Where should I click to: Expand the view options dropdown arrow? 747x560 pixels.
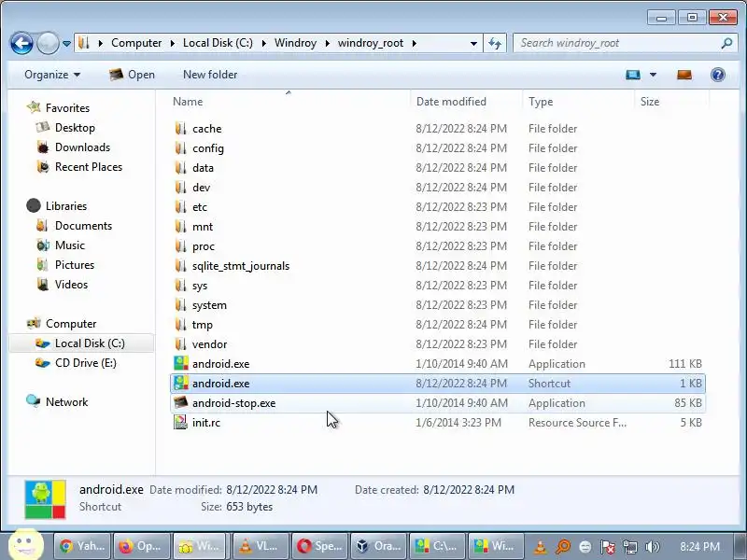[653, 75]
